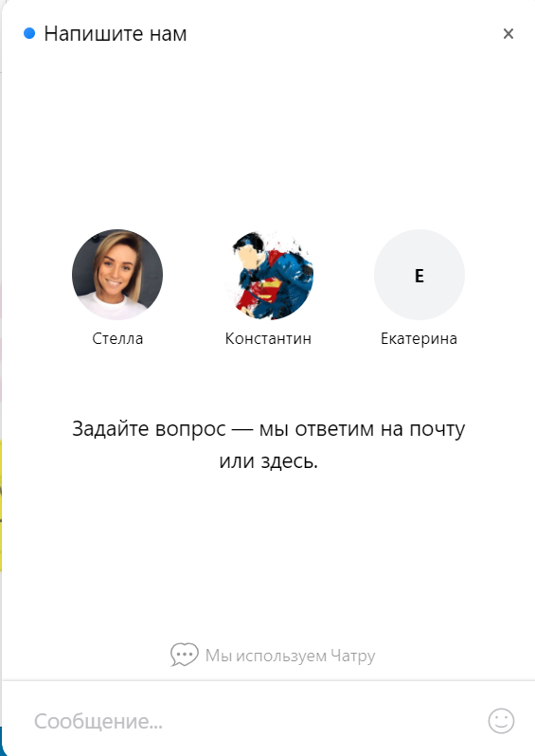Click the divider line above message field
Screen dimensions: 535x756
point(268,681)
